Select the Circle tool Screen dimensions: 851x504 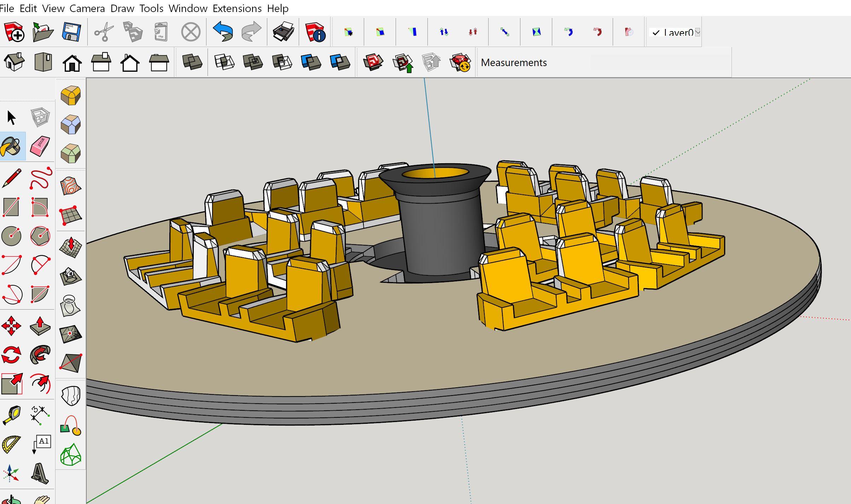coord(11,236)
